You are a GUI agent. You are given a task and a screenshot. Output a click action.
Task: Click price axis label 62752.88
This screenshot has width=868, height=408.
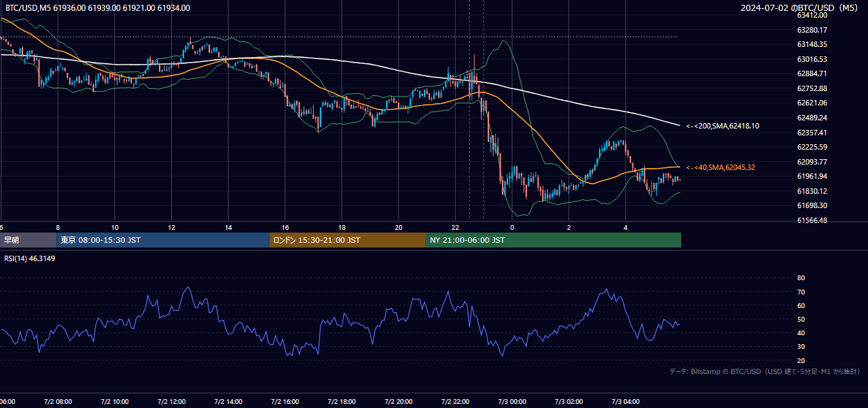[812, 88]
